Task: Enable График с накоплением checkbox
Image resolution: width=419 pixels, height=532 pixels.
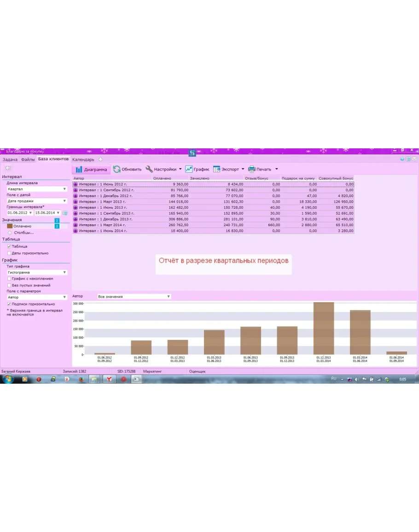Action: coord(9,279)
